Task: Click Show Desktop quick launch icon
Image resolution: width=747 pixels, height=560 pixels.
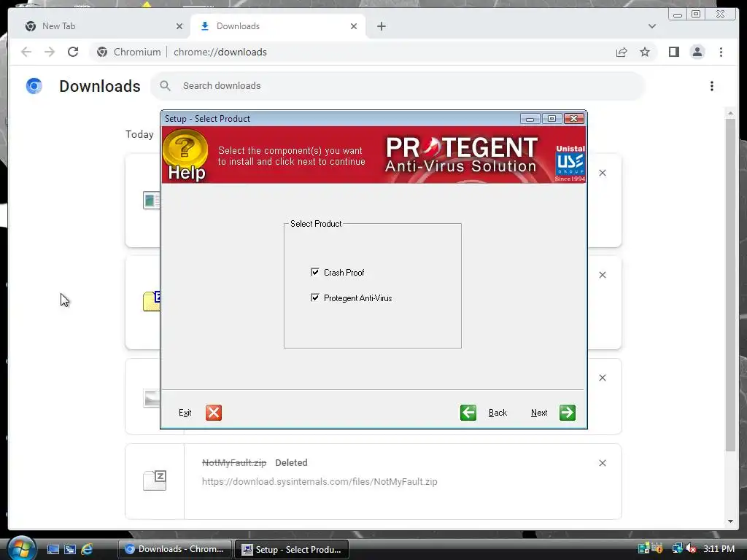Action: point(53,549)
